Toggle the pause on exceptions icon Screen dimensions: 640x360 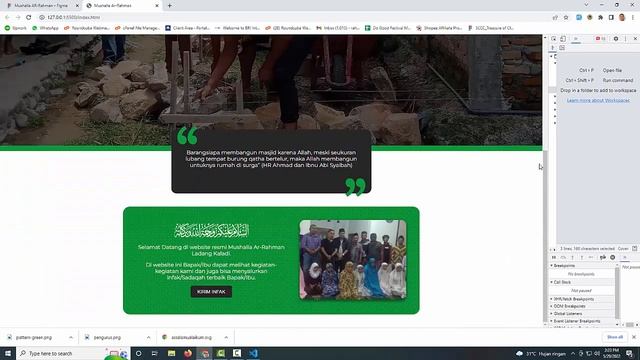click(x=613, y=258)
